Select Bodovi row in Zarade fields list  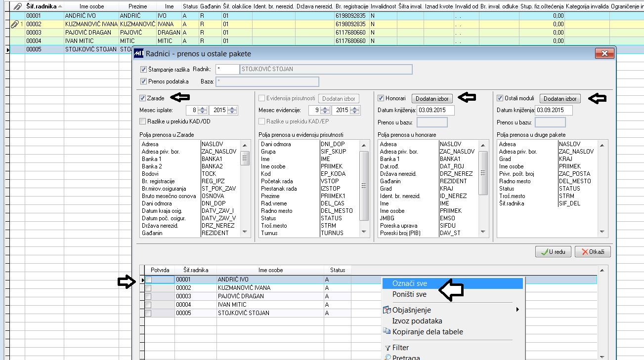tap(190, 174)
